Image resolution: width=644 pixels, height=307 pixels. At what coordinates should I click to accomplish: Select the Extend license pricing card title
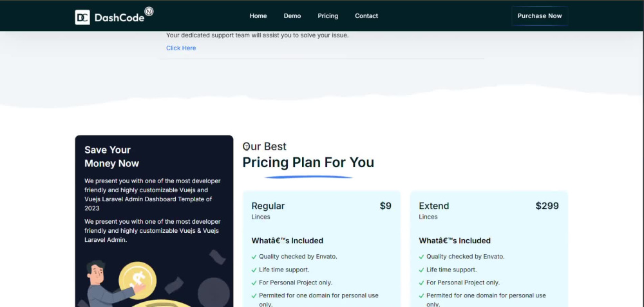433,206
